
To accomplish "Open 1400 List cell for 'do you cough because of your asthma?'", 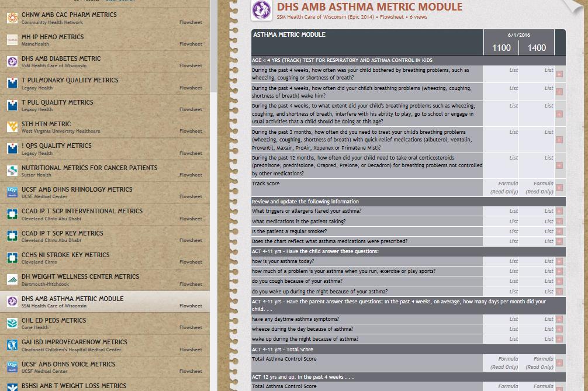I will tap(537, 281).
